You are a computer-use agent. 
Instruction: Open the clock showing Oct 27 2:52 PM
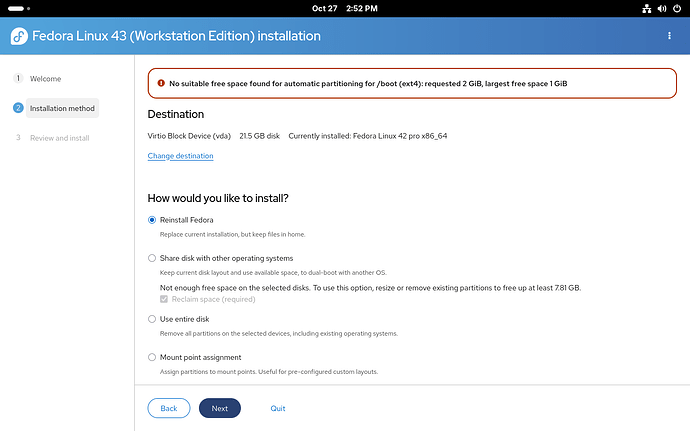coord(345,8)
